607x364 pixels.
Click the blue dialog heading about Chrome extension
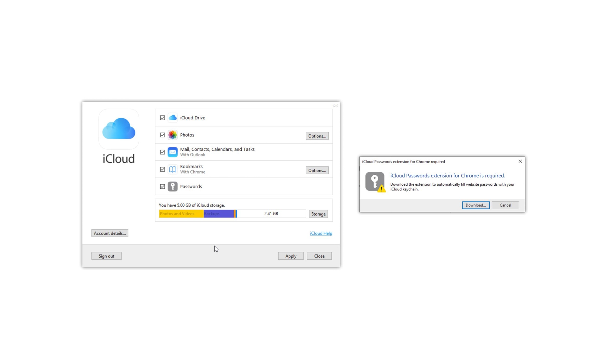[x=447, y=176]
